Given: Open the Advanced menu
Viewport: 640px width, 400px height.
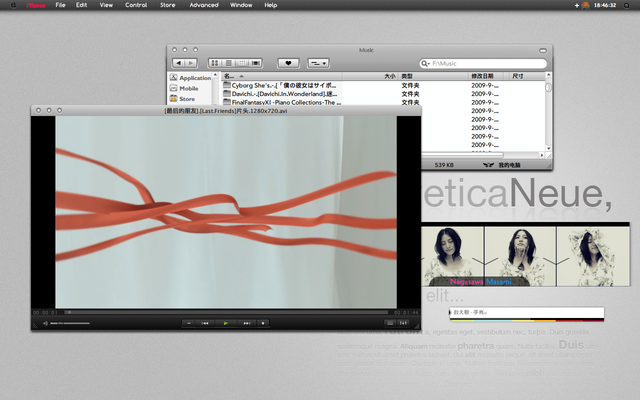Looking at the screenshot, I should pos(204,5).
